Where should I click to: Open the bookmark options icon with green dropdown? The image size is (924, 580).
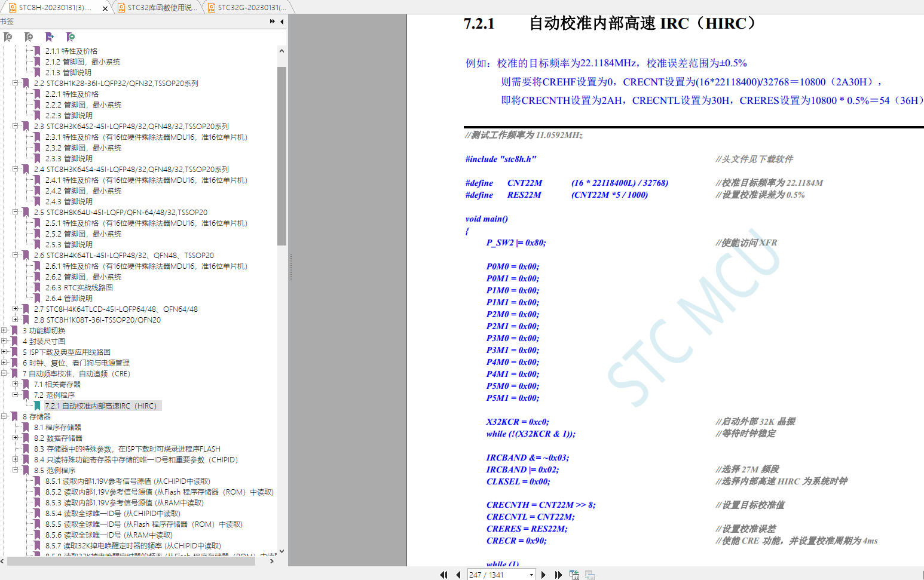coord(71,37)
